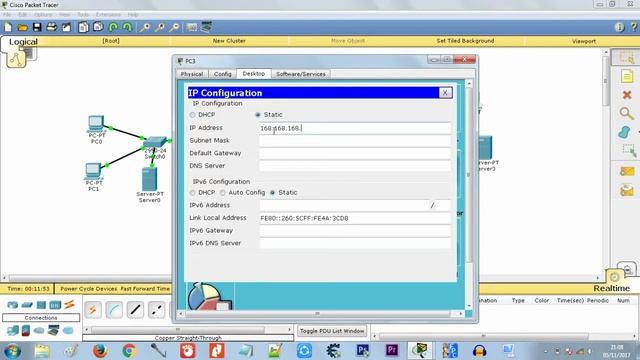Switch to the Desktop tab
Image resolution: width=640 pixels, height=360 pixels.
(x=253, y=73)
